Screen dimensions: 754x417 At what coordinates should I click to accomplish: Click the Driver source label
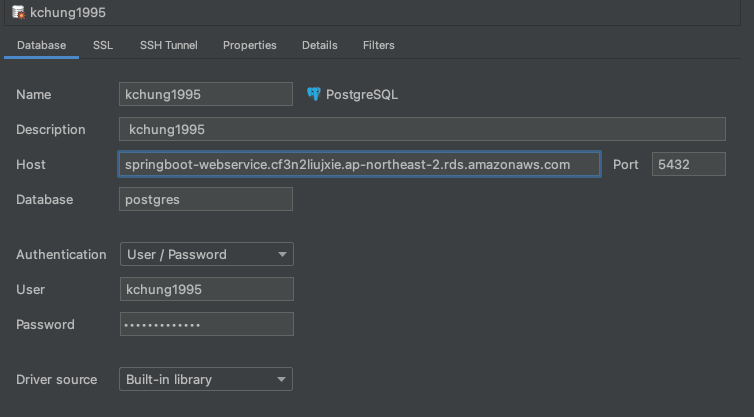(57, 379)
